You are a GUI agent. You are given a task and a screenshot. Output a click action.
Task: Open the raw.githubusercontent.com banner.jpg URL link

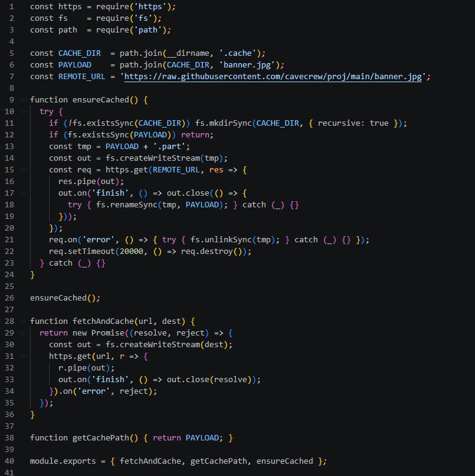[x=273, y=77]
